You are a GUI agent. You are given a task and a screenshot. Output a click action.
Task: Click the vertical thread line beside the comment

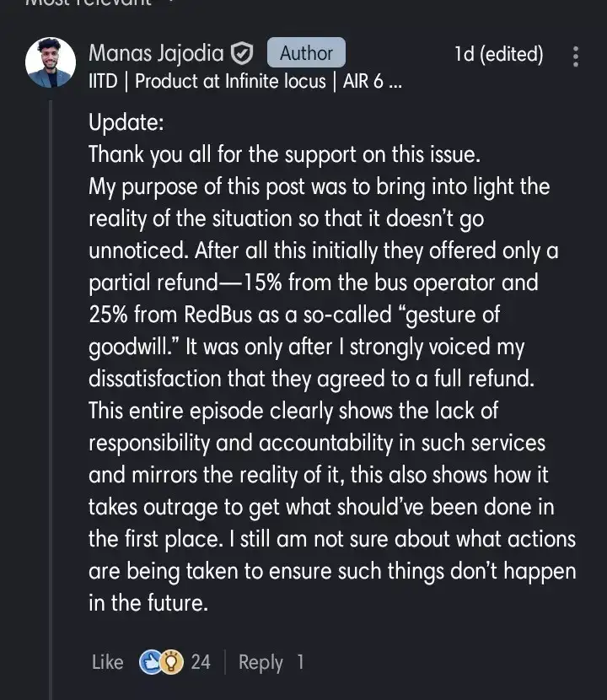50,380
